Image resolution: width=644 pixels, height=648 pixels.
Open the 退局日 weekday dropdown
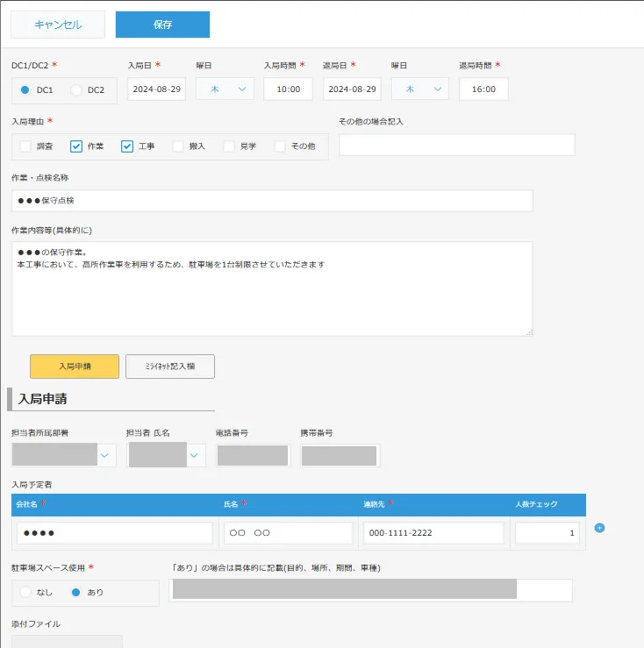(x=419, y=89)
